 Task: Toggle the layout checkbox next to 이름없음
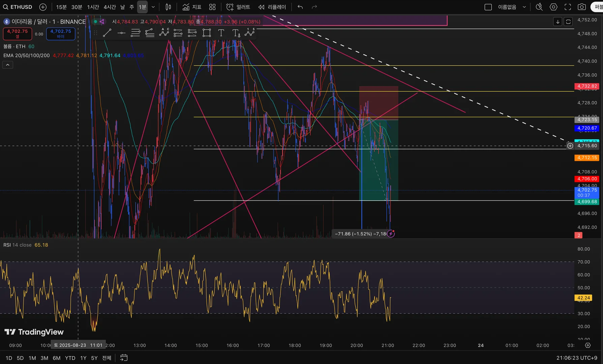pyautogui.click(x=488, y=7)
